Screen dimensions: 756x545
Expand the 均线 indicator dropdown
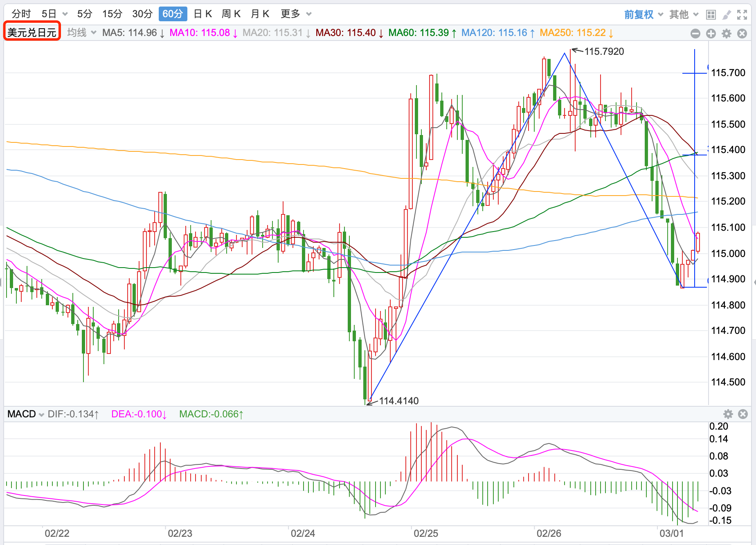[x=94, y=32]
